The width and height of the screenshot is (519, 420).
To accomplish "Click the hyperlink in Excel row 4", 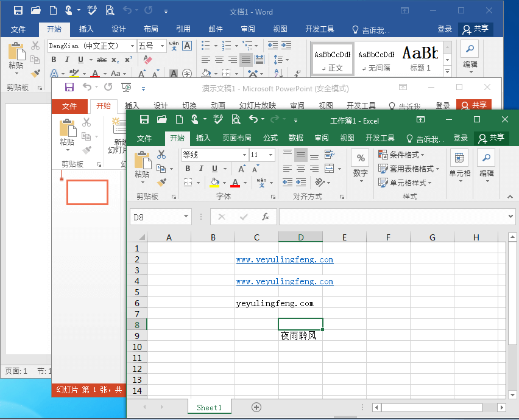I will tap(284, 281).
